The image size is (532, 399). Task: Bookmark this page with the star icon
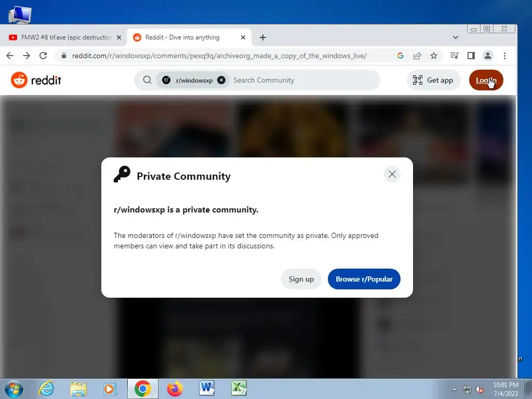point(434,56)
